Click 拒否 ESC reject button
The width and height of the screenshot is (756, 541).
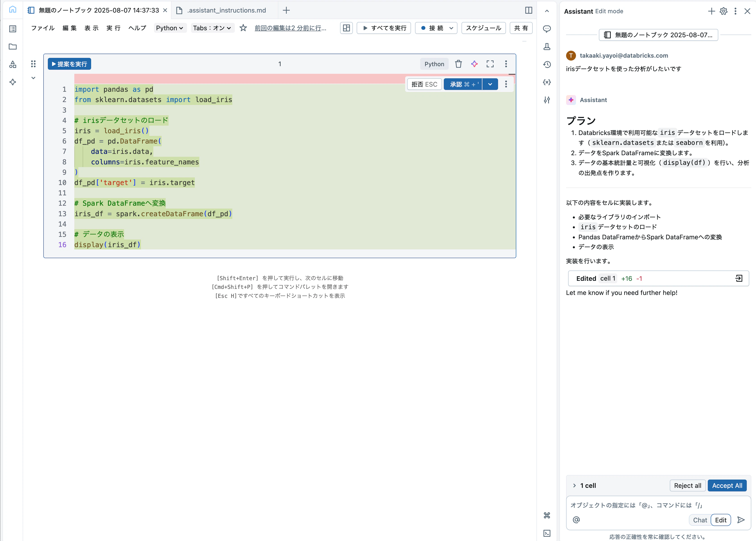tap(424, 84)
